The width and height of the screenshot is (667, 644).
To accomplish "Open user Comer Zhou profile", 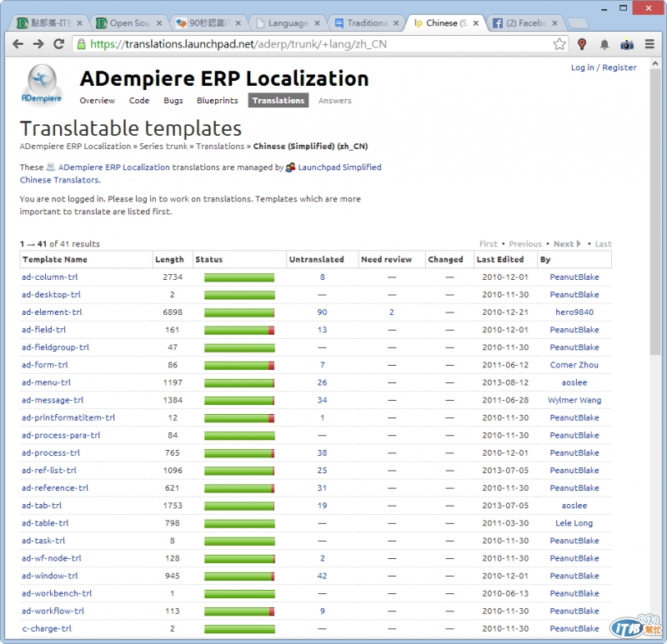I will [x=574, y=365].
